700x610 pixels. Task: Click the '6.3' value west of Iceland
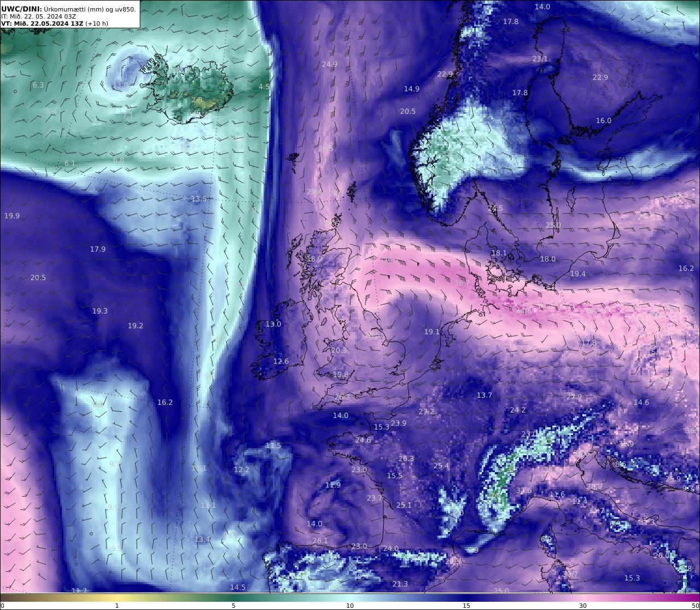pos(38,85)
